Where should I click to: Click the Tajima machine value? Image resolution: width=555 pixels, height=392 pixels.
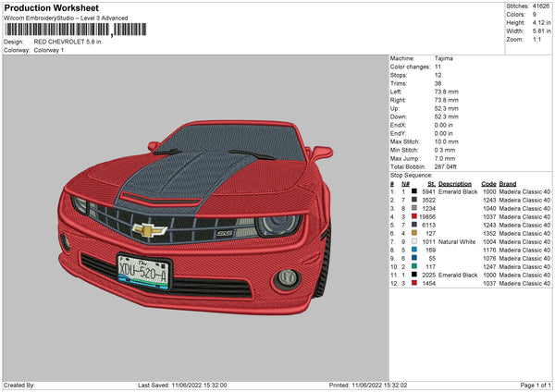click(444, 58)
